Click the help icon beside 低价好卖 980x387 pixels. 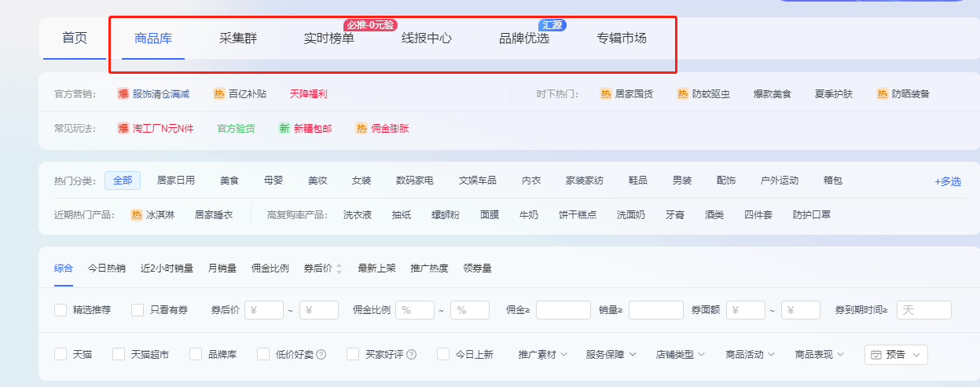(x=321, y=355)
